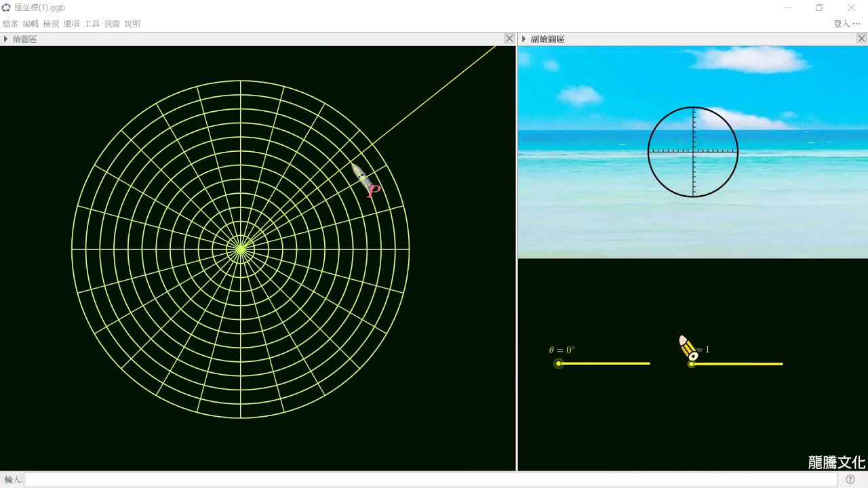Open the 說明 menu
The image size is (868, 488).
point(132,24)
